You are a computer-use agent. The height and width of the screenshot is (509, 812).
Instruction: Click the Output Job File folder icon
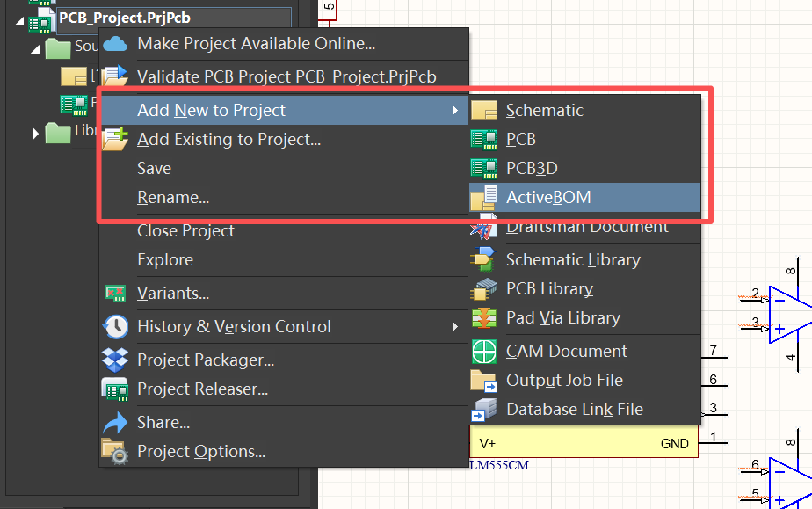pos(484,381)
